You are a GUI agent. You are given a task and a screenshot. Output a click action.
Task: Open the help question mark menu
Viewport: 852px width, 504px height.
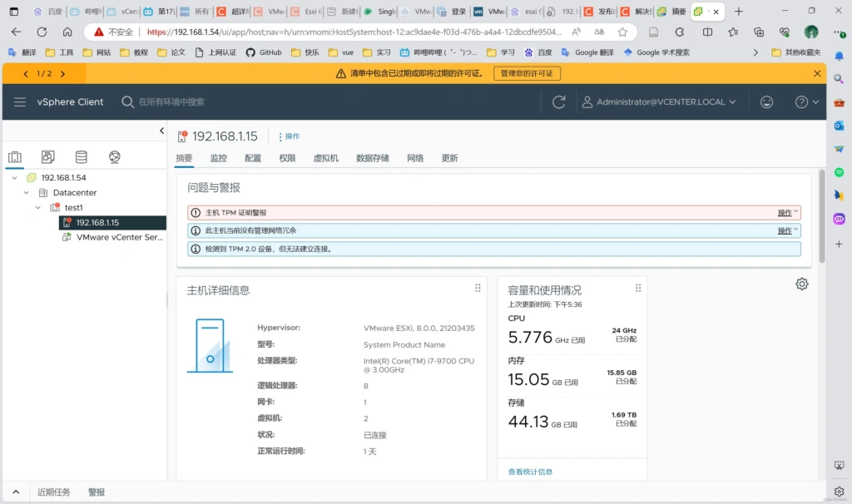806,101
